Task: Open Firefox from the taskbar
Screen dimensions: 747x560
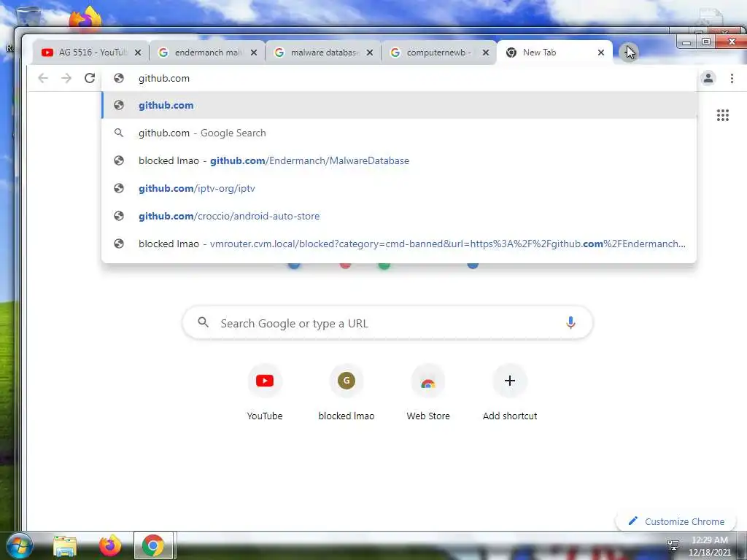Action: pyautogui.click(x=109, y=545)
